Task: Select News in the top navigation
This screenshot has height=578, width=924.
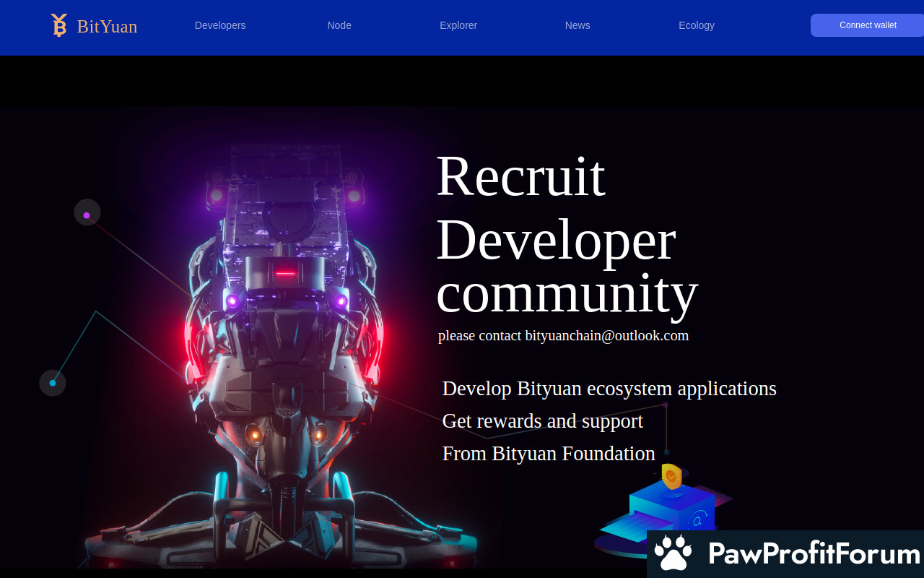Action: pyautogui.click(x=577, y=25)
